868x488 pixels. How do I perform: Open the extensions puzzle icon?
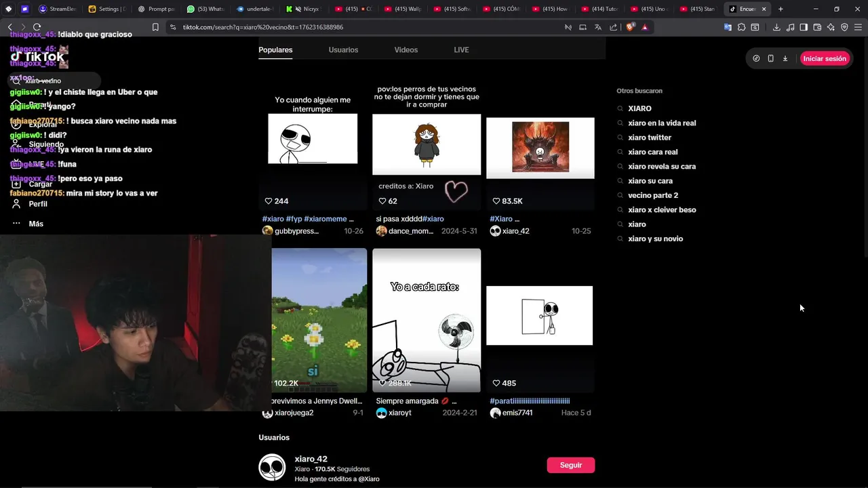(x=741, y=27)
